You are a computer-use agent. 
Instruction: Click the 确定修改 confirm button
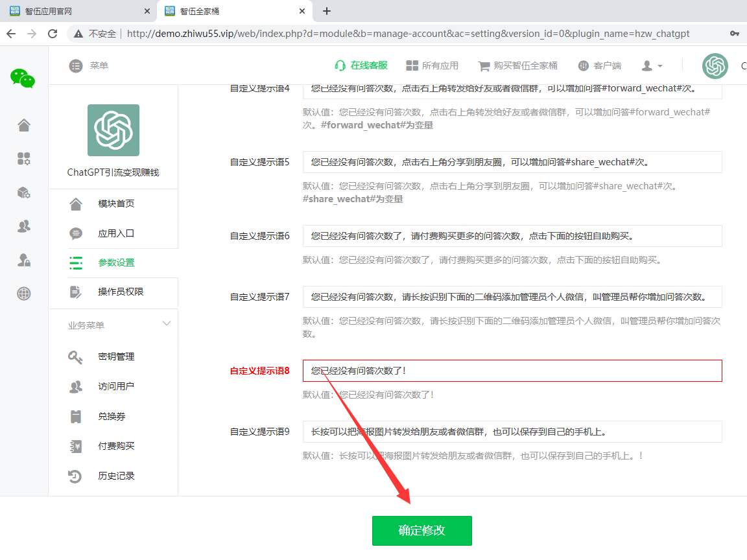[x=421, y=530]
